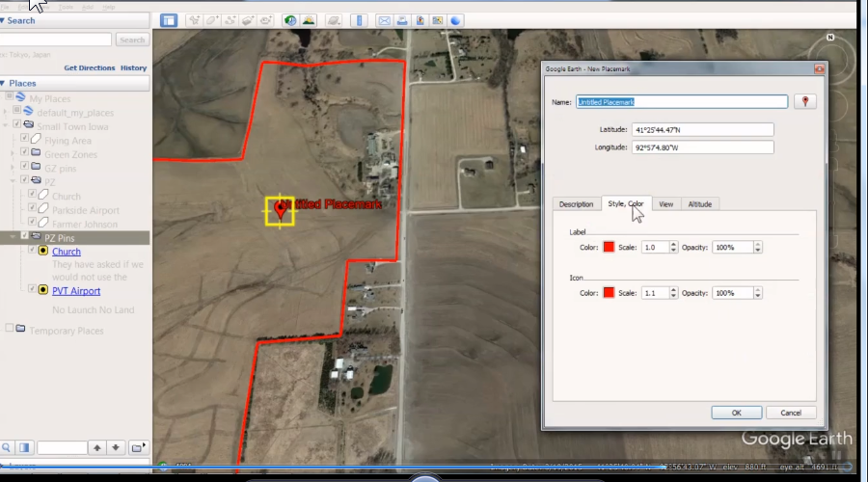
Task: Increase Icon Scale with up arrow
Action: (673, 289)
